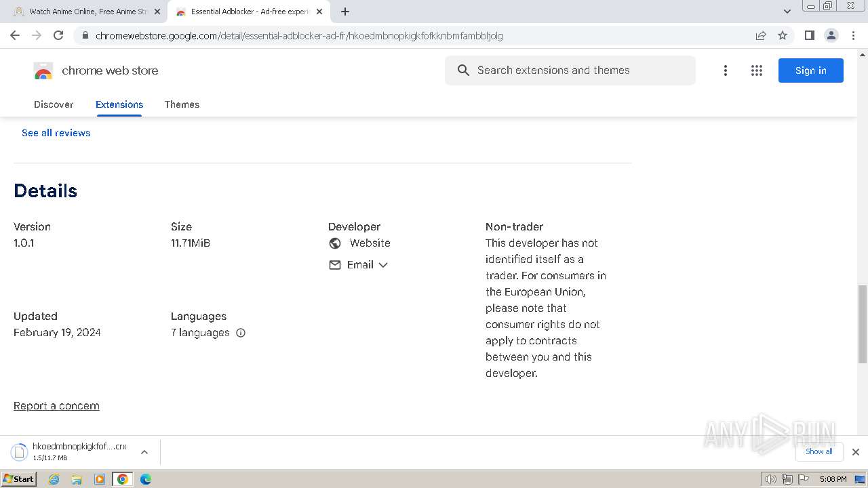868x488 pixels.
Task: Switch to the Themes tab
Action: (x=182, y=104)
